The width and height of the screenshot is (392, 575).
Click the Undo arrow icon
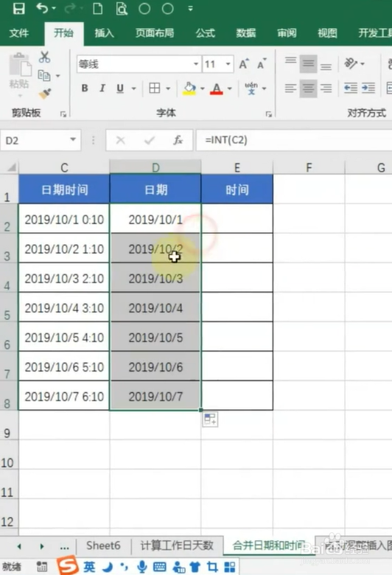point(42,8)
